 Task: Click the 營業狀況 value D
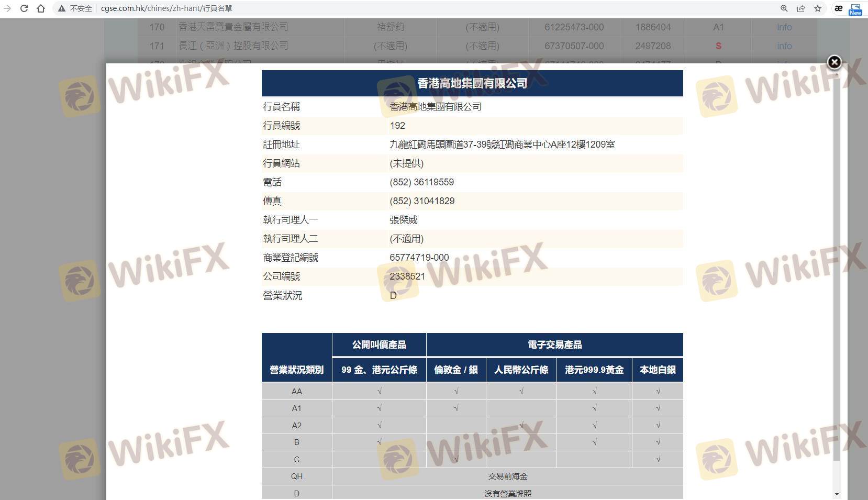(x=393, y=296)
